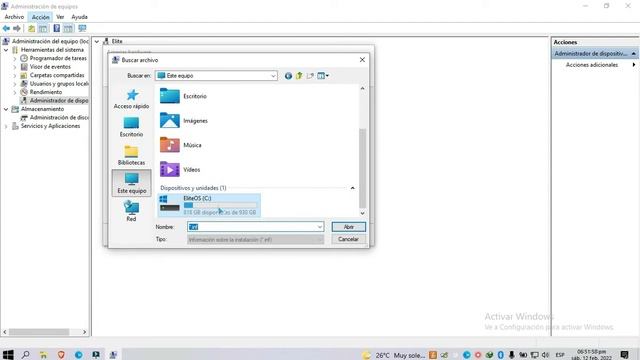Open the view menu icon in dialog

[323, 76]
